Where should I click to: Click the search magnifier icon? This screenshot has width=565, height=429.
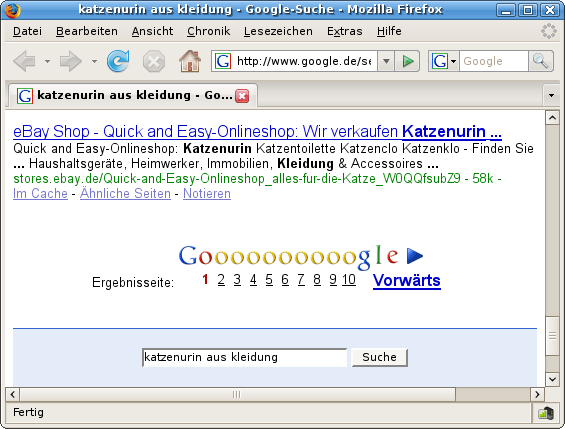point(540,61)
